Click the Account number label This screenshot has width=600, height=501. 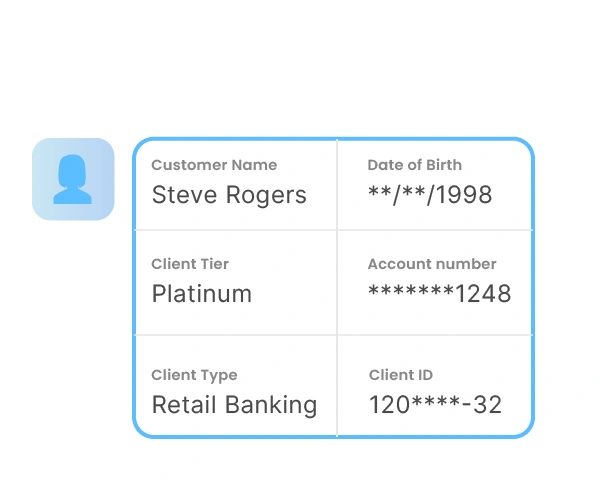(432, 264)
